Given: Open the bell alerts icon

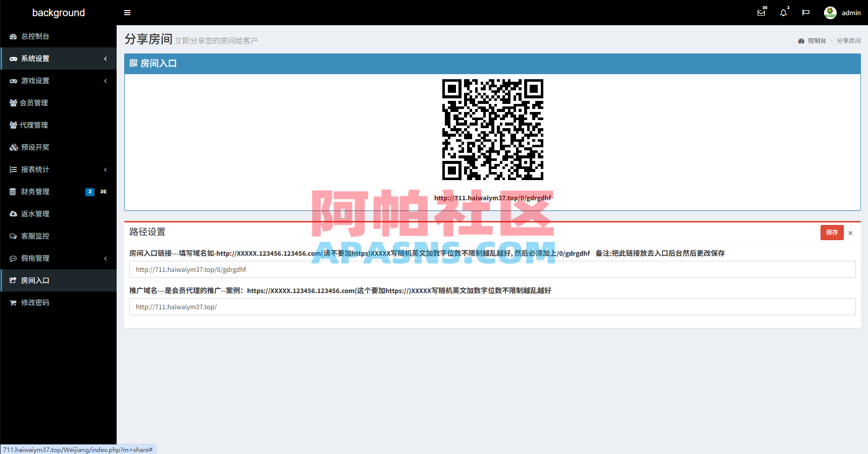Looking at the screenshot, I should [783, 13].
